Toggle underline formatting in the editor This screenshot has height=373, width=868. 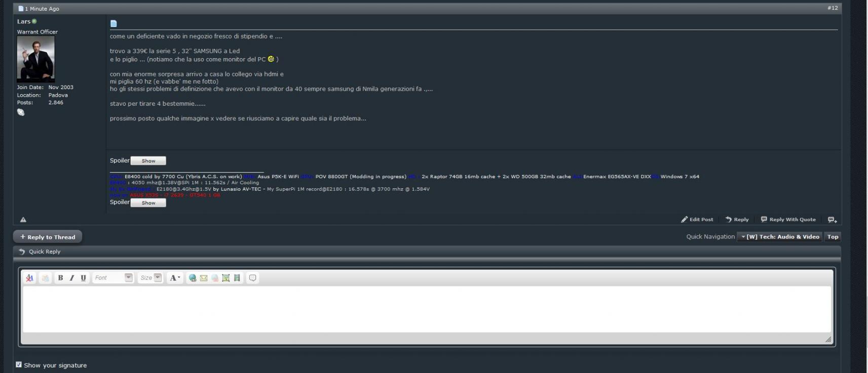pyautogui.click(x=84, y=278)
